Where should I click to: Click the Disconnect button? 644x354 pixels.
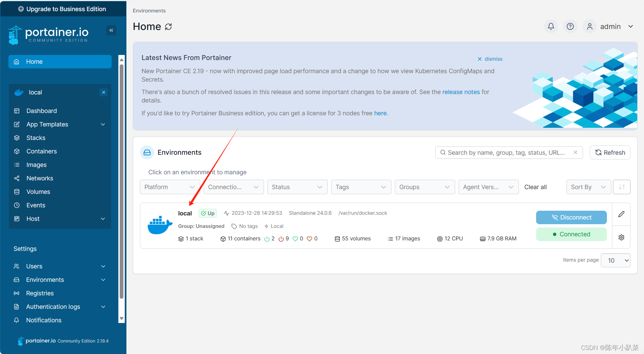pos(572,217)
